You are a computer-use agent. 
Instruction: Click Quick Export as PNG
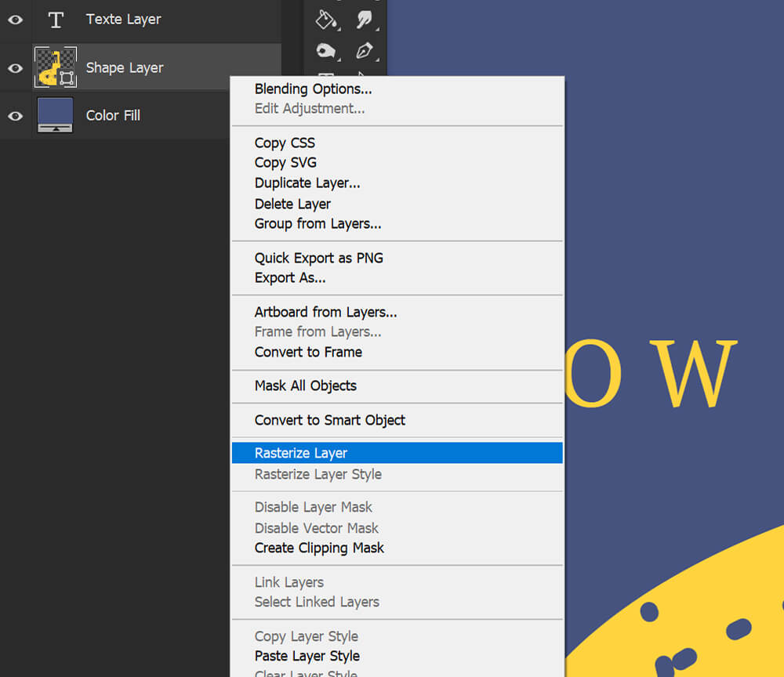click(x=318, y=257)
